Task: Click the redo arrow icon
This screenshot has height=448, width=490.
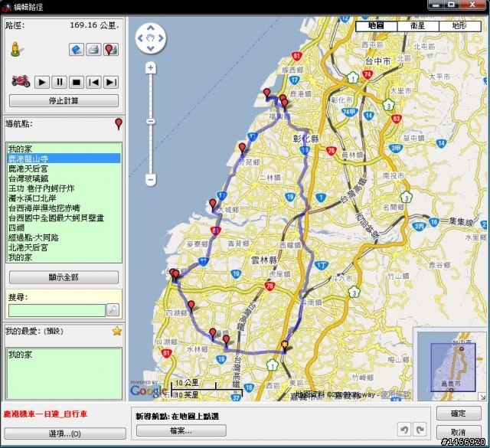Action: [x=420, y=430]
